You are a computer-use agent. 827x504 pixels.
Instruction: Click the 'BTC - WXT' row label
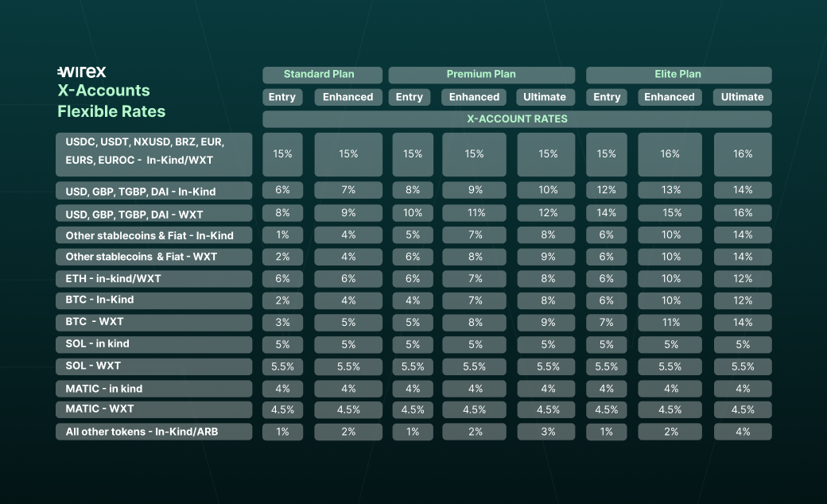[154, 322]
